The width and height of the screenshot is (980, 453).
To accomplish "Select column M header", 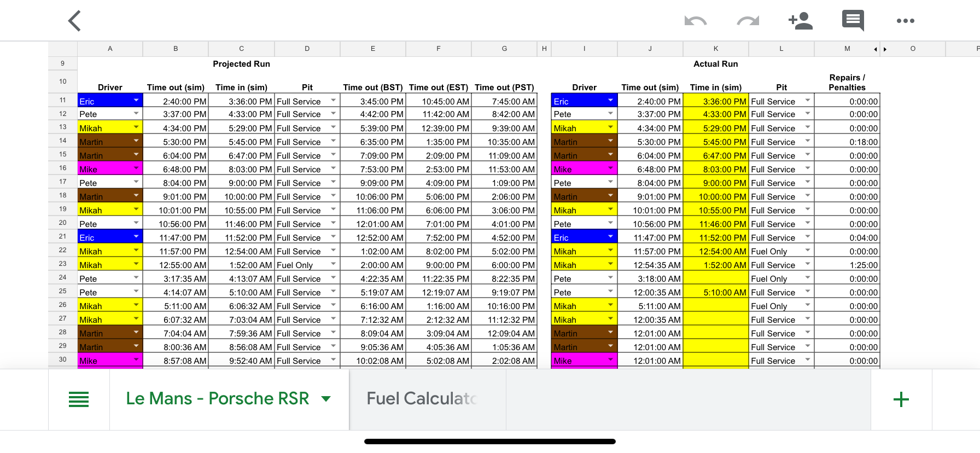I will [x=847, y=49].
